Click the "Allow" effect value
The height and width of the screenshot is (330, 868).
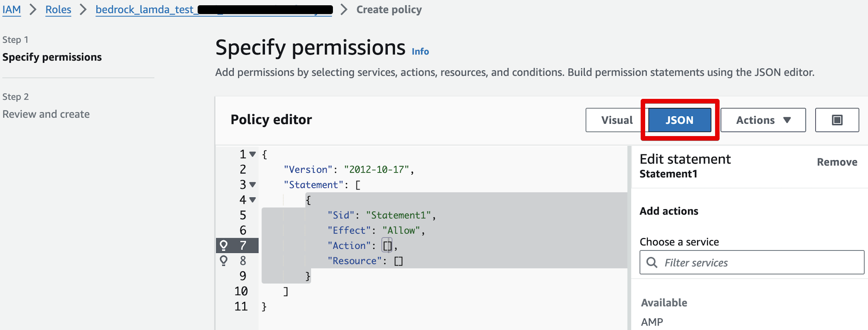click(x=401, y=230)
